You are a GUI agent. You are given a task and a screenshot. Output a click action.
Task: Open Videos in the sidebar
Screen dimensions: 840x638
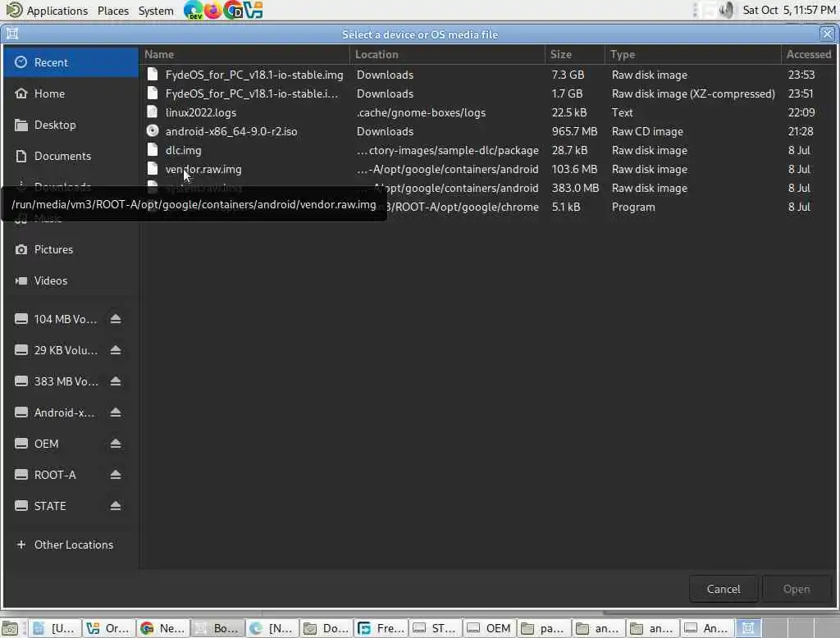point(71,280)
